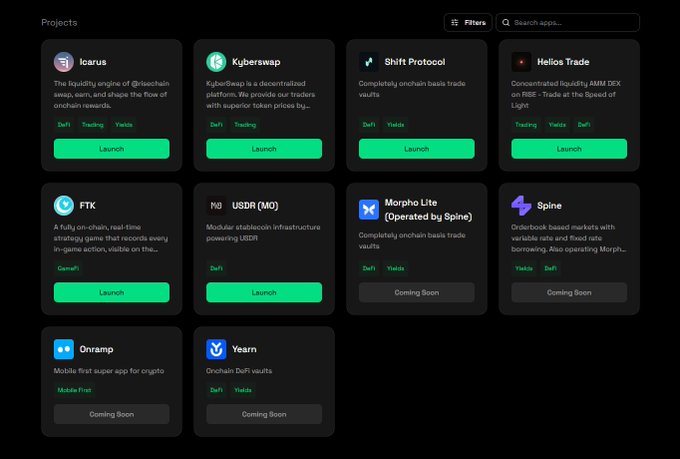Select the Yields tag on Helios Trade card
The width and height of the screenshot is (680, 459).
[557, 125]
